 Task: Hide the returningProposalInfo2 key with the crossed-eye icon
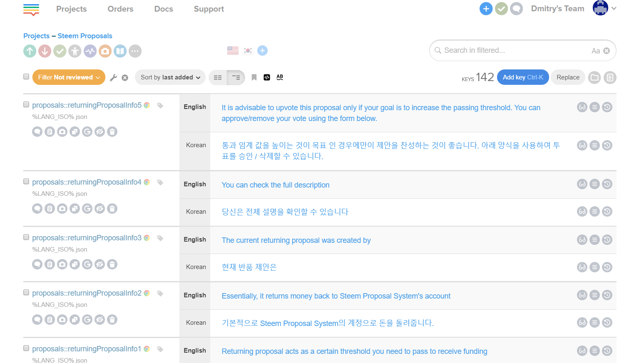click(x=99, y=320)
